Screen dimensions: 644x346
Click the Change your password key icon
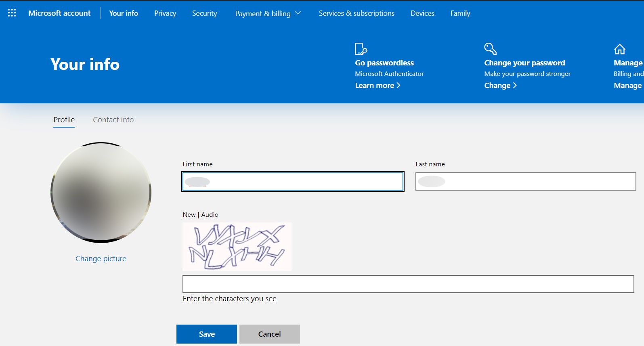[490, 49]
